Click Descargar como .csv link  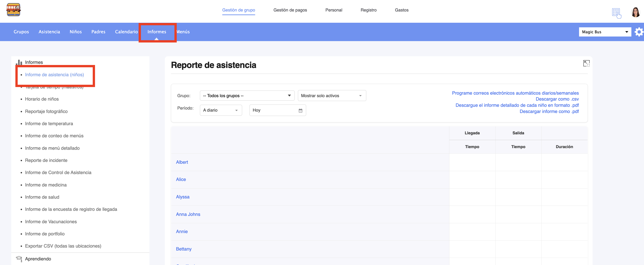click(x=557, y=99)
